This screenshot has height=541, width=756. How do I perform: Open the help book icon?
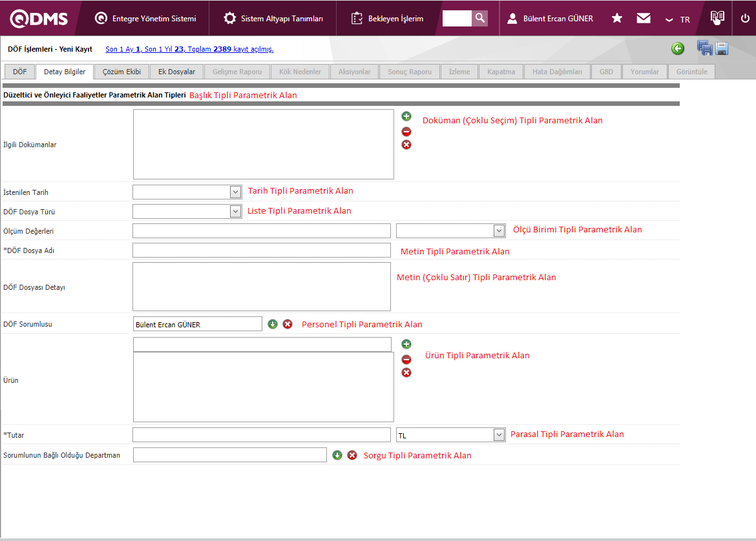coord(717,18)
